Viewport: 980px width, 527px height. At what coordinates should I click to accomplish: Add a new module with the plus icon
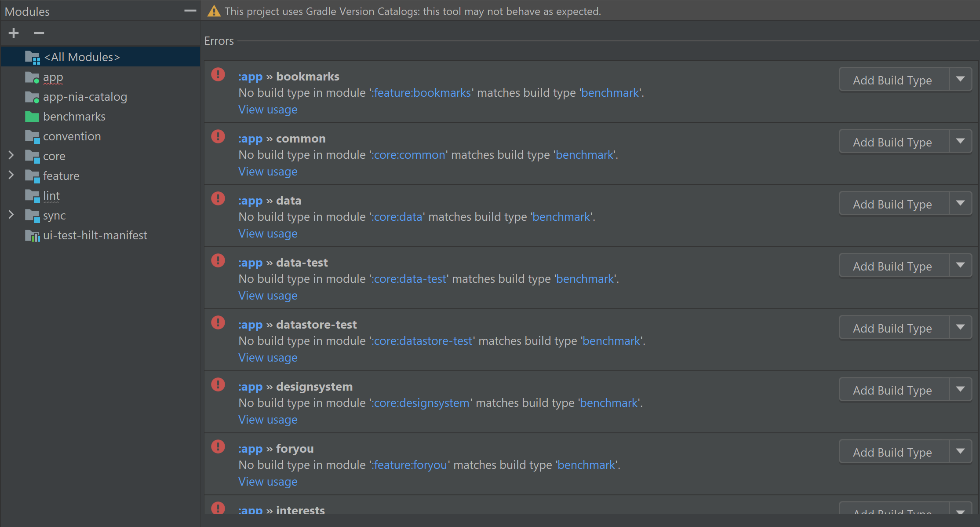click(x=13, y=33)
